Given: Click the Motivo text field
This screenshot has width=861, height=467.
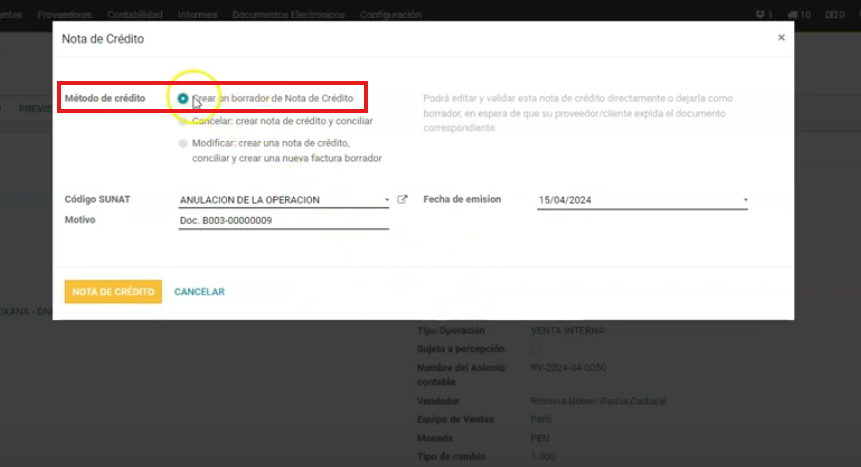Looking at the screenshot, I should coord(283,220).
